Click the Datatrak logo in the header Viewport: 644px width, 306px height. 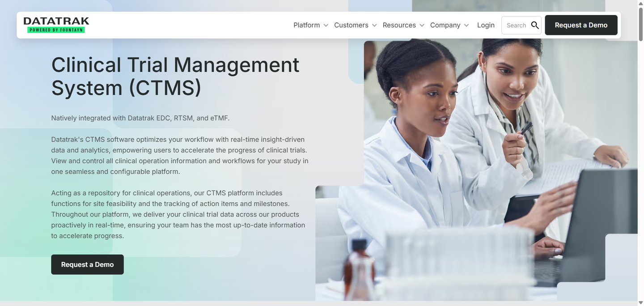(56, 25)
